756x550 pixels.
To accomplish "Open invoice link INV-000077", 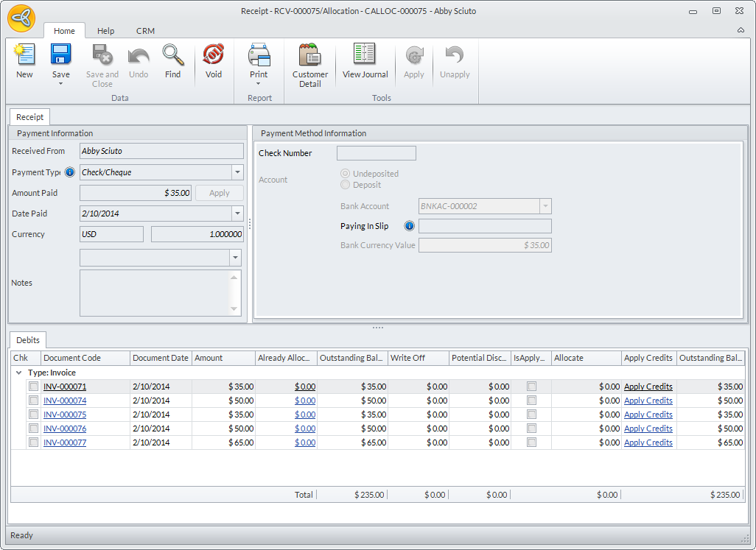I will [x=65, y=443].
